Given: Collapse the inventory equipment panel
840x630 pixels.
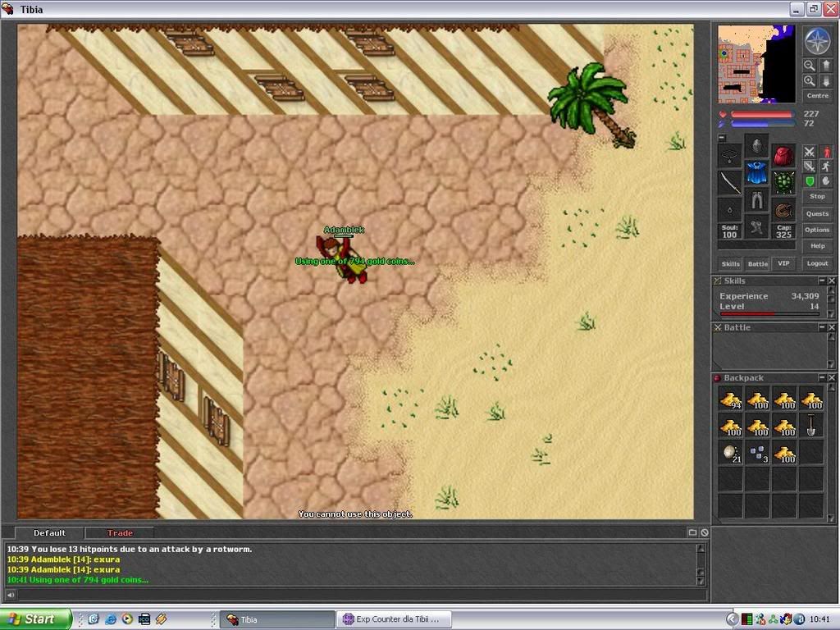Looking at the screenshot, I should tap(722, 138).
